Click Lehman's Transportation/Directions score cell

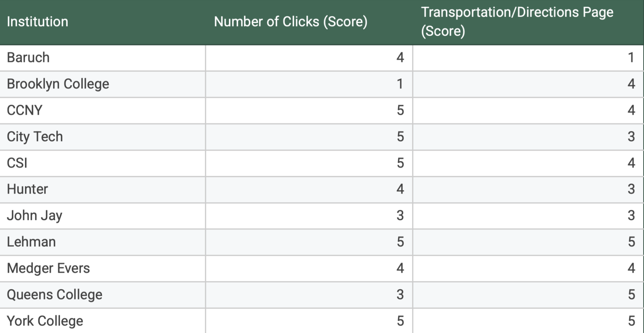point(631,242)
